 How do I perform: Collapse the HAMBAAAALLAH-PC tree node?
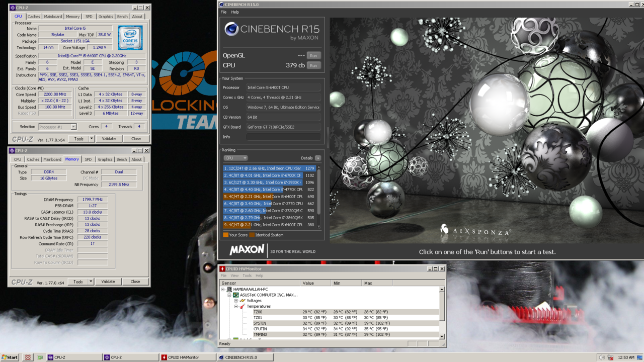click(223, 290)
